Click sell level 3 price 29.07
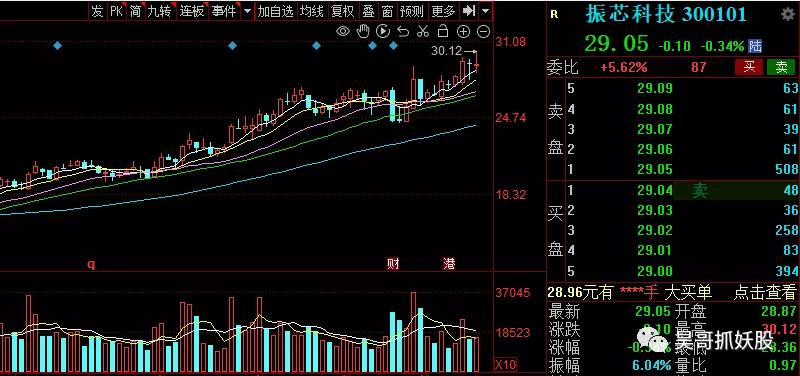 (655, 129)
